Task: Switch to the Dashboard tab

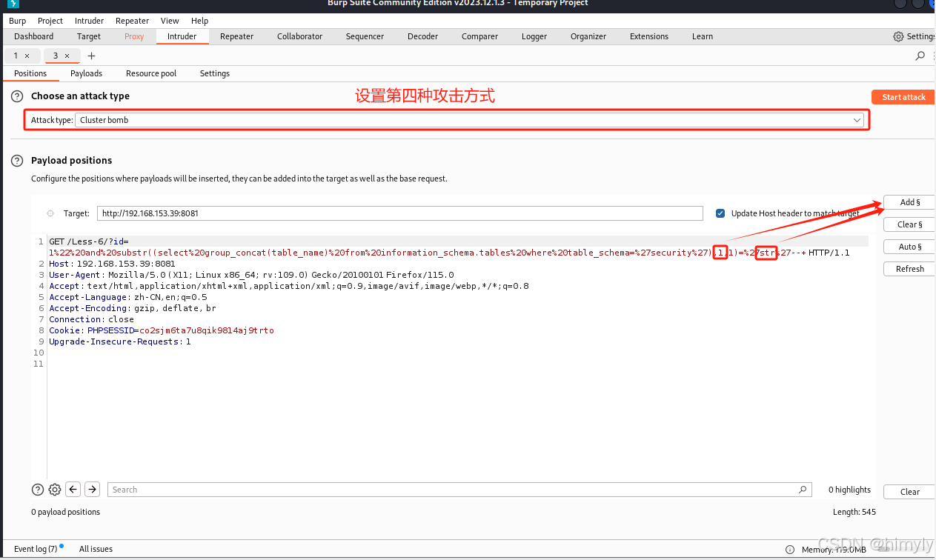Action: point(34,36)
